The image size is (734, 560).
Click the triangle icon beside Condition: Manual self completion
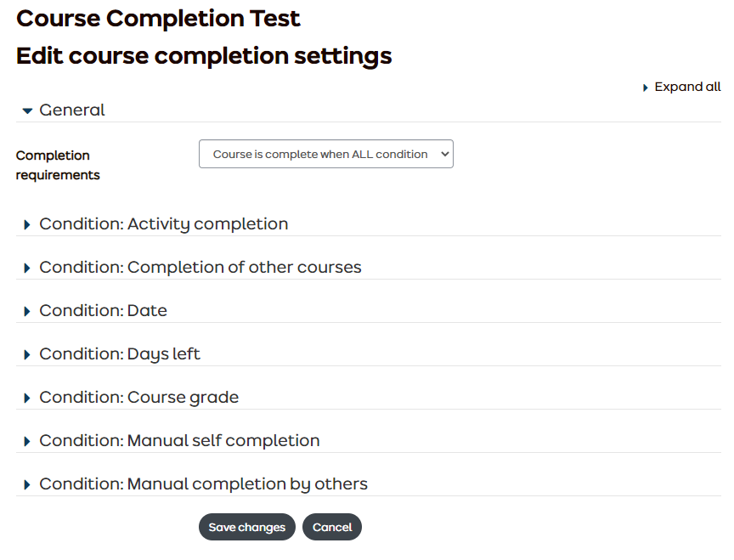[26, 440]
